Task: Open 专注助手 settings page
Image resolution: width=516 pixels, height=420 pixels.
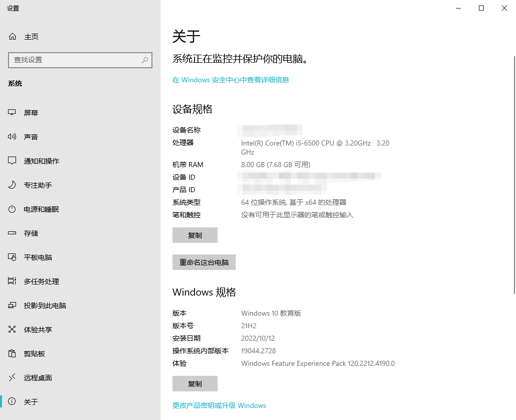Action: point(80,185)
